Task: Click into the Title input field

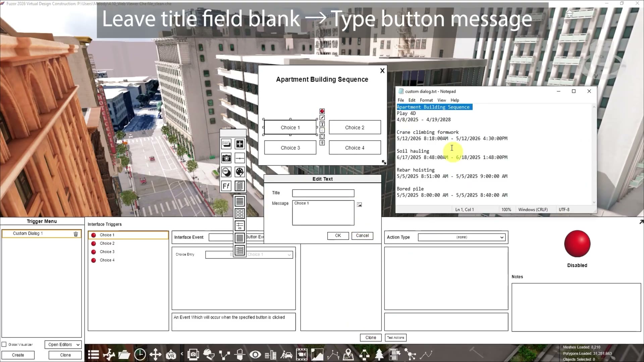Action: click(323, 193)
